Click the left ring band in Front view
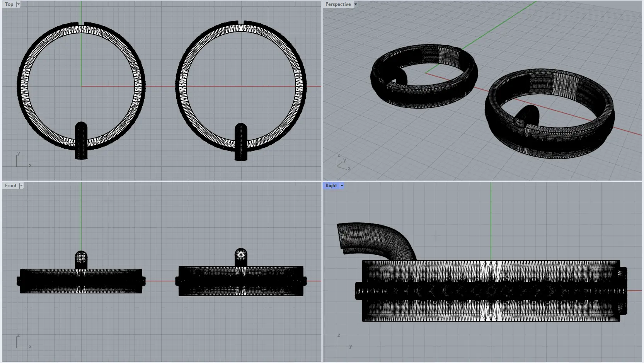The image size is (644, 363). coord(46,281)
